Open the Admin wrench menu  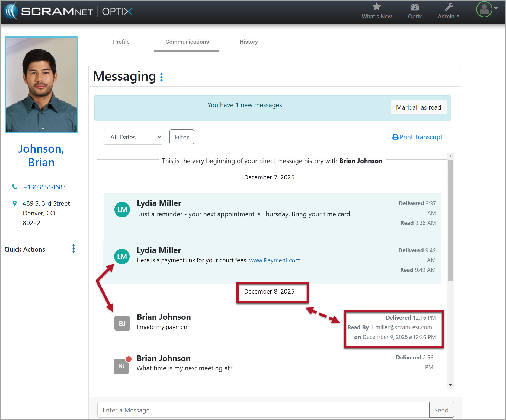click(x=449, y=7)
